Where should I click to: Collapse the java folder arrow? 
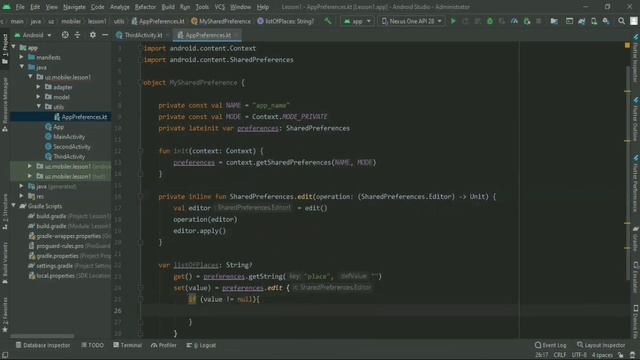click(x=22, y=67)
